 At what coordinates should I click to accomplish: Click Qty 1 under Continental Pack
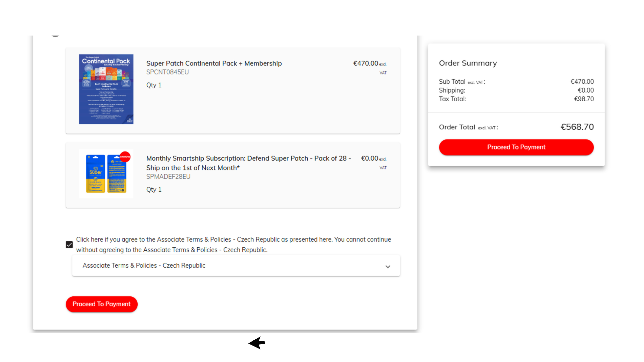pos(154,85)
